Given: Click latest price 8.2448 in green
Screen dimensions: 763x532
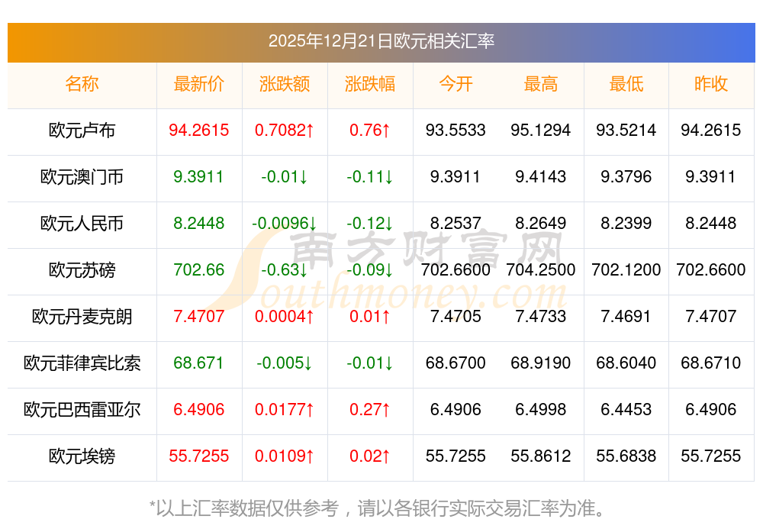Looking at the screenshot, I should coord(199,224).
